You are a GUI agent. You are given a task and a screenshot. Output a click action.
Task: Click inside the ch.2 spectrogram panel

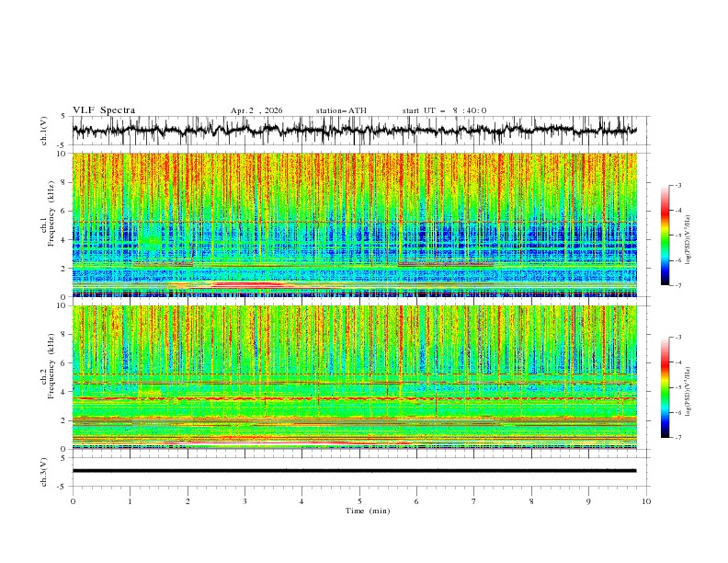coord(354,377)
